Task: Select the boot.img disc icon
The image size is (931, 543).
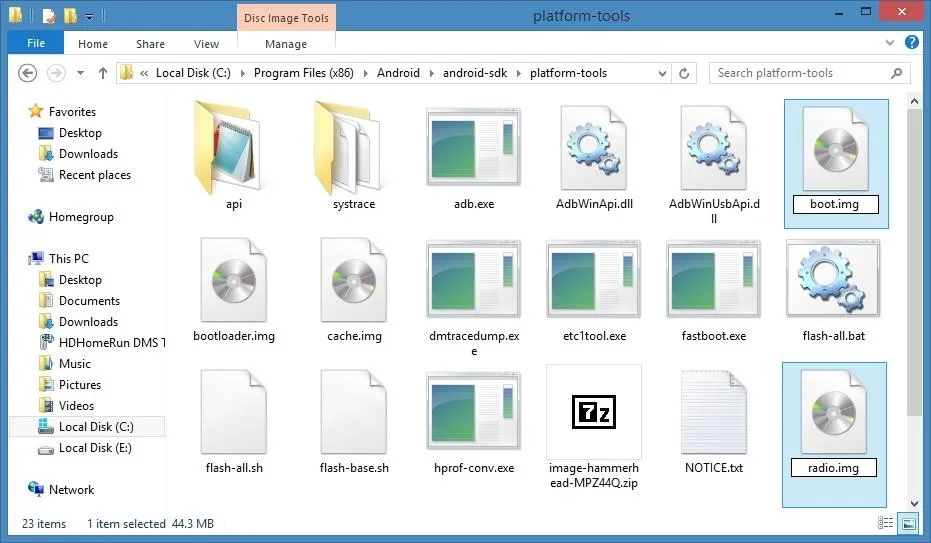Action: point(835,148)
